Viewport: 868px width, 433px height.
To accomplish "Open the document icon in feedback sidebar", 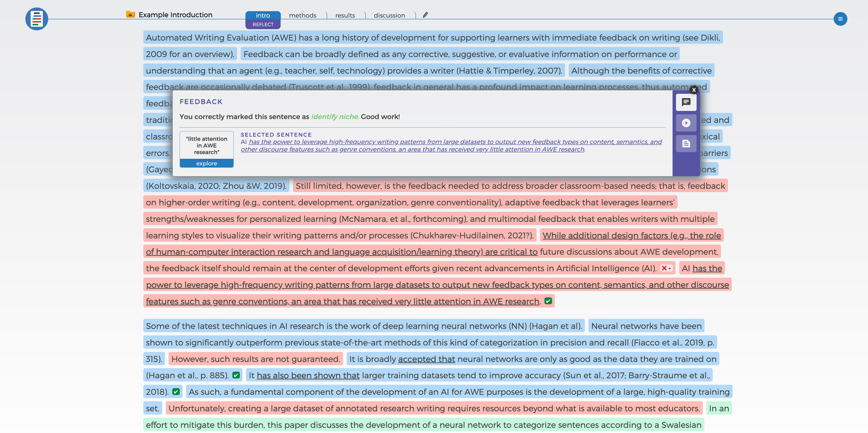I will (x=686, y=144).
